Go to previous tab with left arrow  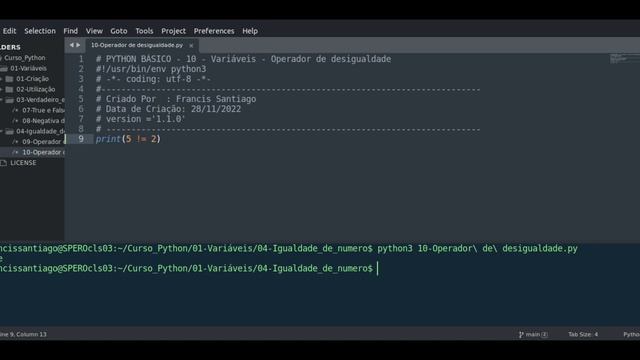tap(71, 45)
